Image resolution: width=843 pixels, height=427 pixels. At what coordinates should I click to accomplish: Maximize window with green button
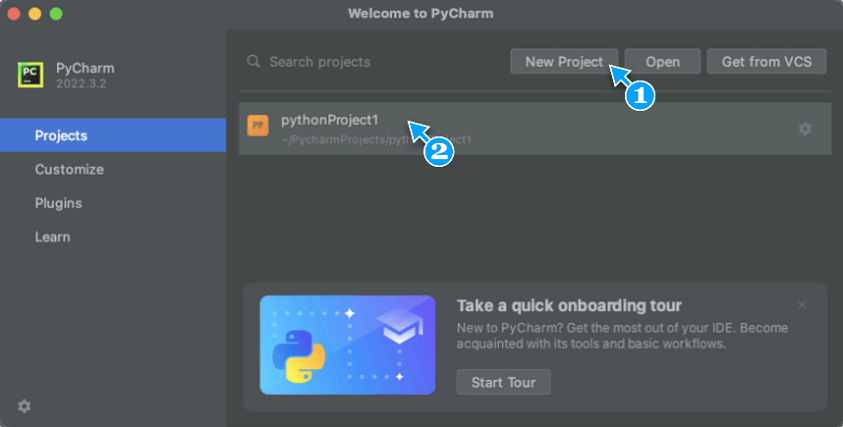(x=56, y=13)
